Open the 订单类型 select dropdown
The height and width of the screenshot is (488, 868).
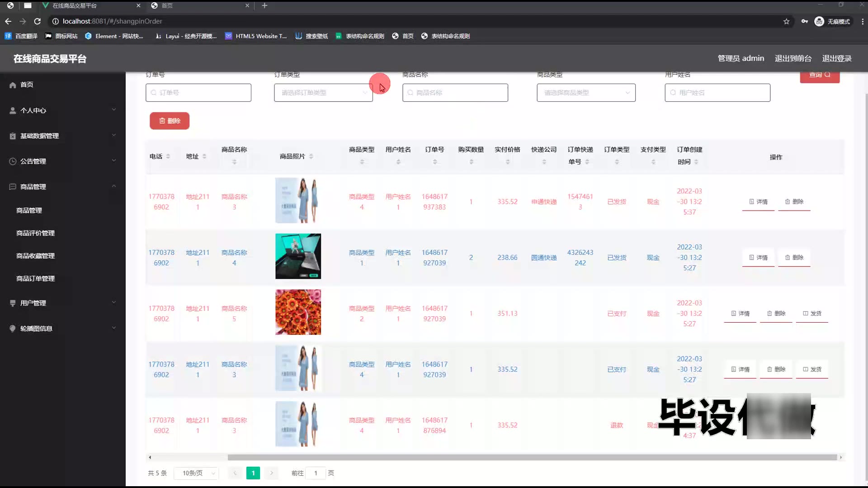[x=323, y=92]
